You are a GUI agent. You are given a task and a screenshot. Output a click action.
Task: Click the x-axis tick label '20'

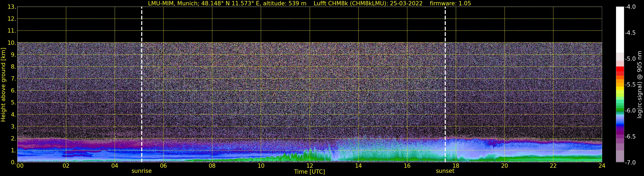coord(505,166)
